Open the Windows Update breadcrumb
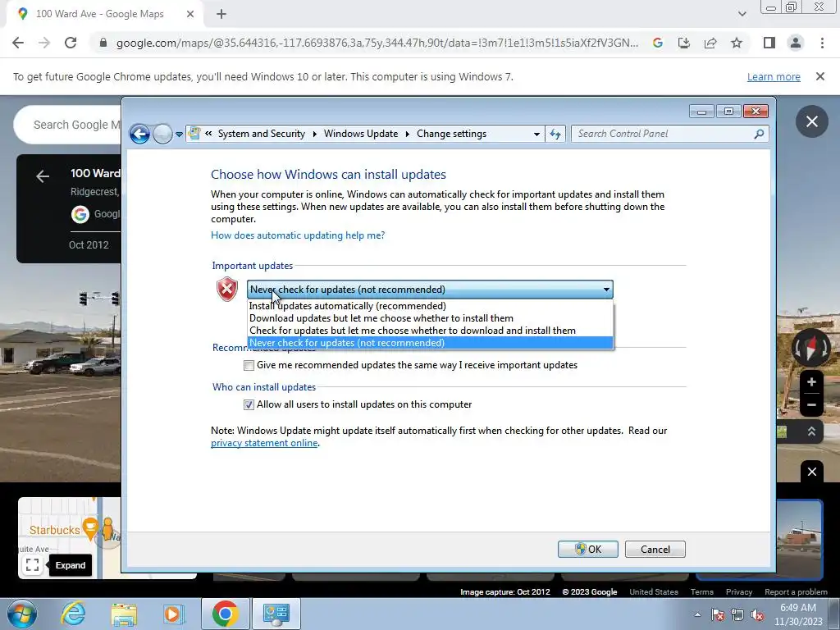Image resolution: width=840 pixels, height=630 pixels. click(361, 134)
